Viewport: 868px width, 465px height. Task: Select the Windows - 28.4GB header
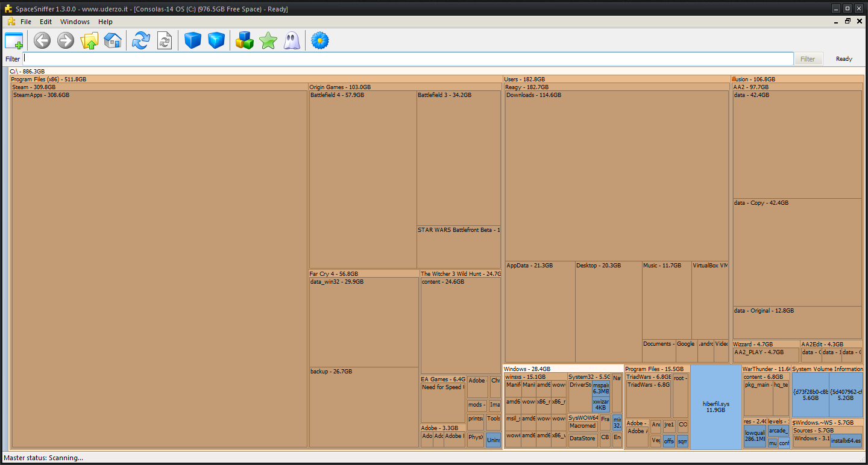click(563, 369)
